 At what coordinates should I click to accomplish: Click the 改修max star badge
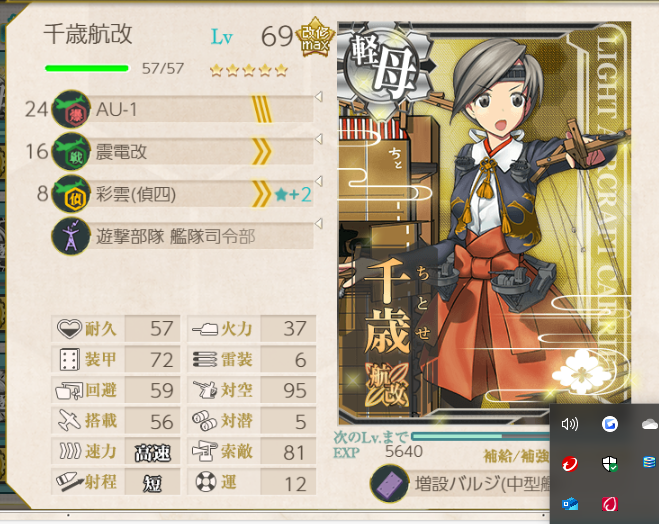(x=315, y=37)
